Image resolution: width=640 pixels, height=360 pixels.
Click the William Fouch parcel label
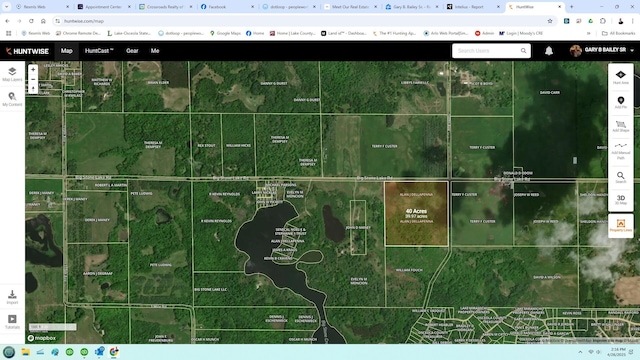coord(409,270)
